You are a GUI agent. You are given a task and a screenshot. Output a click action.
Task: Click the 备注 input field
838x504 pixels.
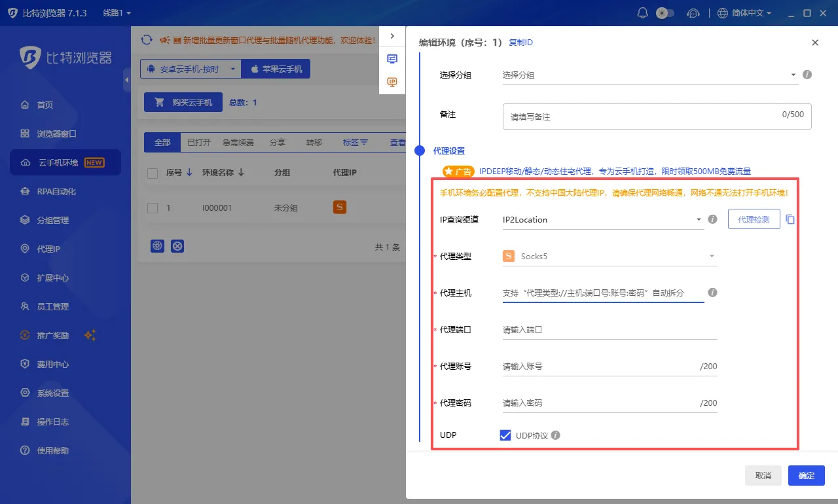click(x=657, y=117)
